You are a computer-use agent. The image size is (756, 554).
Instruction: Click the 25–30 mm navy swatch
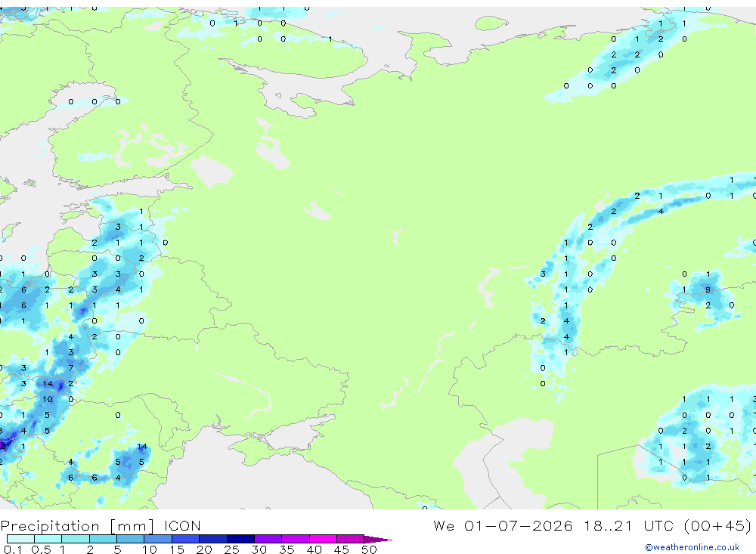tap(240, 539)
